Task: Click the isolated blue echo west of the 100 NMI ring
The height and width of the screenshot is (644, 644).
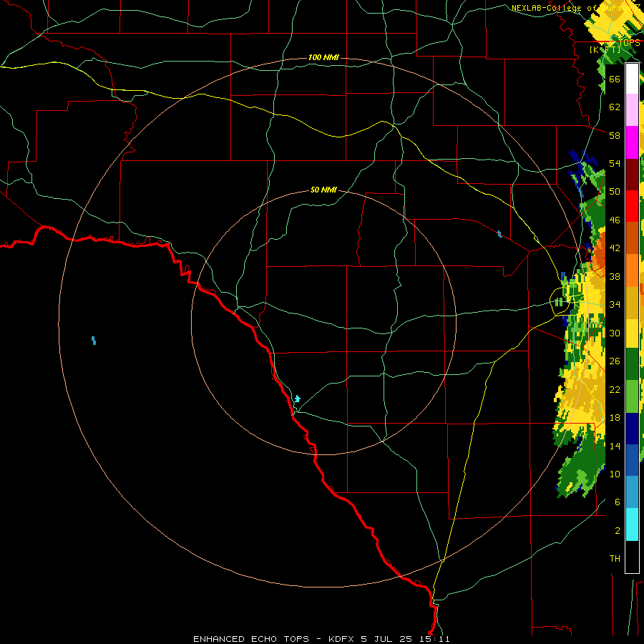Action: point(94,340)
